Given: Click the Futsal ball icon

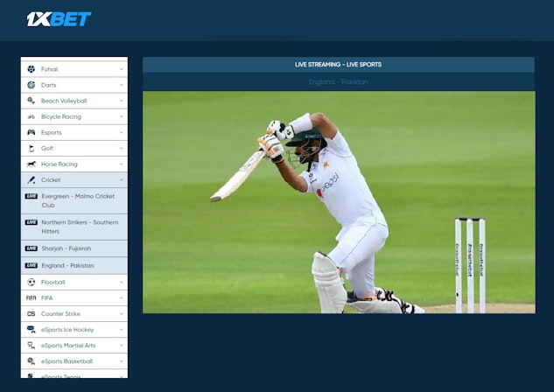Looking at the screenshot, I should pyautogui.click(x=32, y=69).
